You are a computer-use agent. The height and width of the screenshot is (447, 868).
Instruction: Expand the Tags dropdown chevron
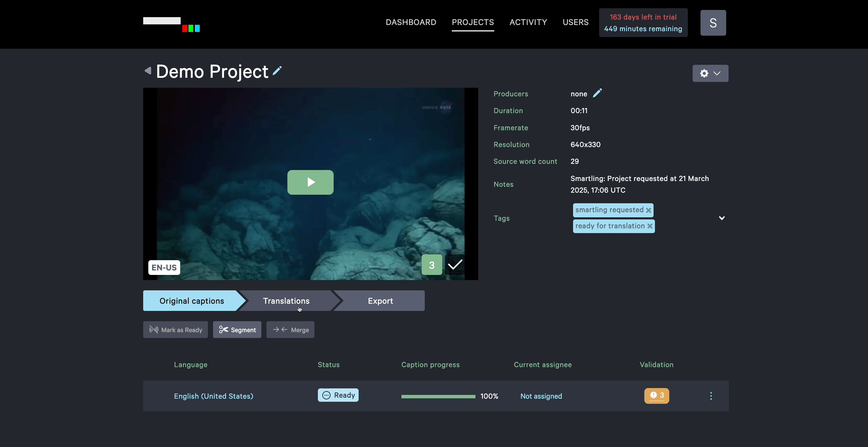tap(722, 218)
